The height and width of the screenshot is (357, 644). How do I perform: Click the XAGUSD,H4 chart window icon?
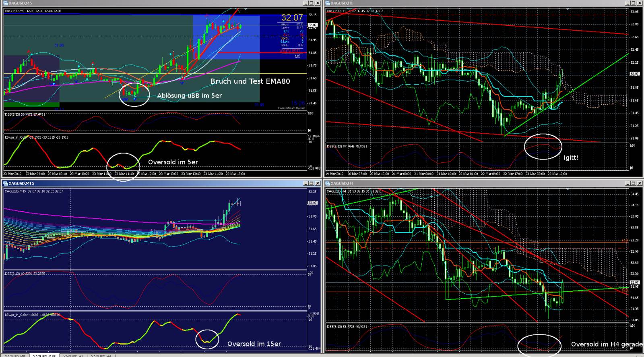(327, 183)
